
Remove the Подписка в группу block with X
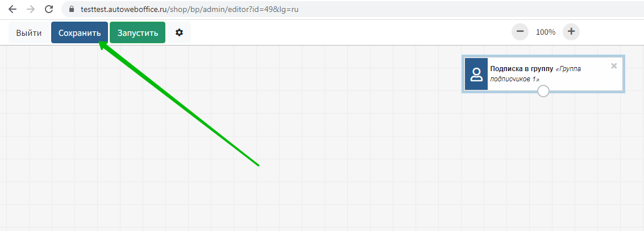(x=614, y=66)
